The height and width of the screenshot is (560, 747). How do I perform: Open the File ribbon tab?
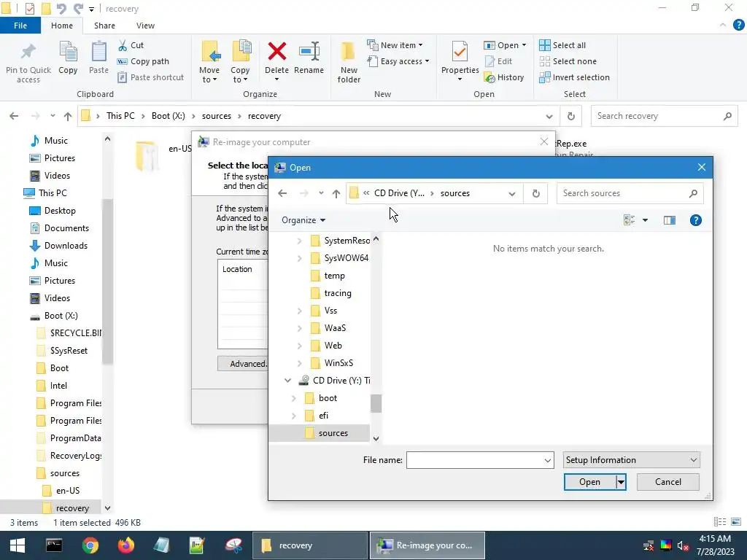point(20,26)
